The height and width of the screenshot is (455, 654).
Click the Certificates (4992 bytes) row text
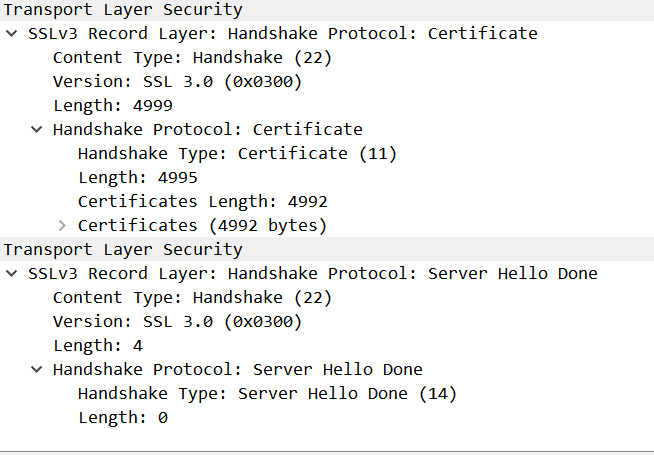(x=202, y=225)
